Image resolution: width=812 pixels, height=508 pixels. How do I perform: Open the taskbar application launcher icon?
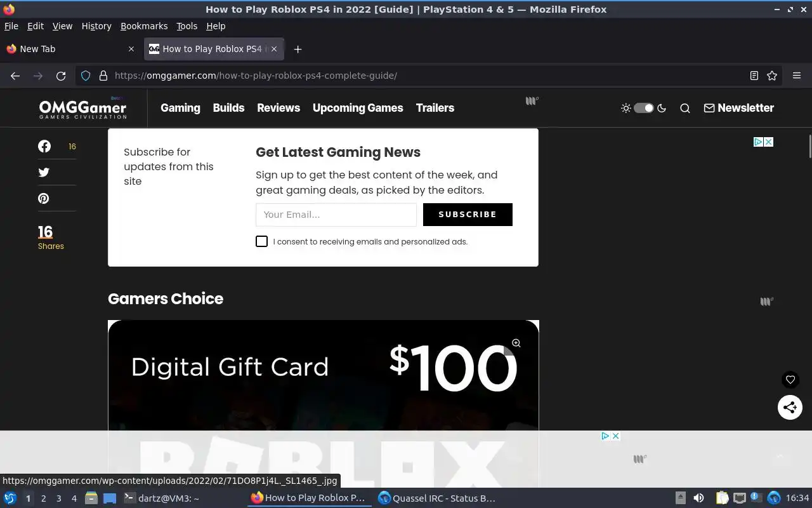tap(10, 498)
